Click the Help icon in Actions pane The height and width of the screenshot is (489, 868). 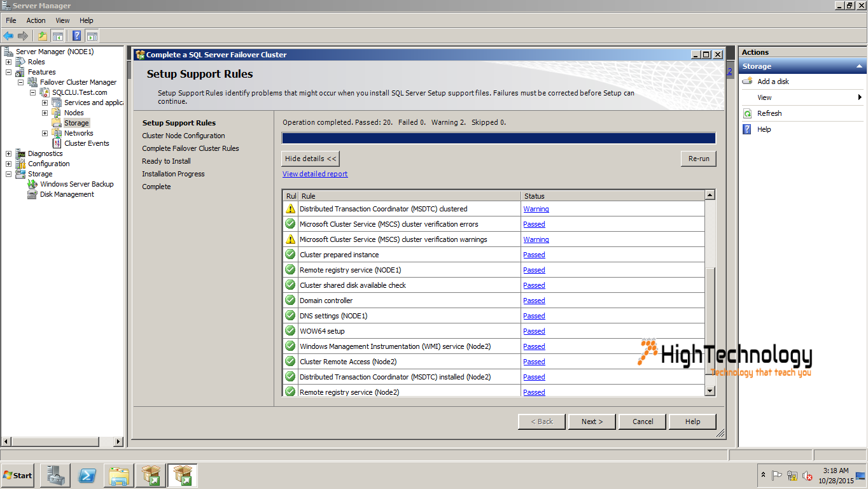747,129
